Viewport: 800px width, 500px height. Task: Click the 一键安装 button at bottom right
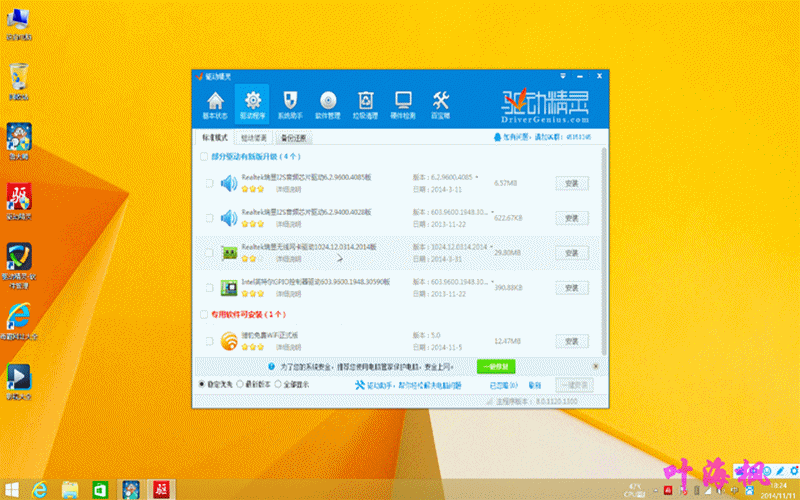coord(575,385)
